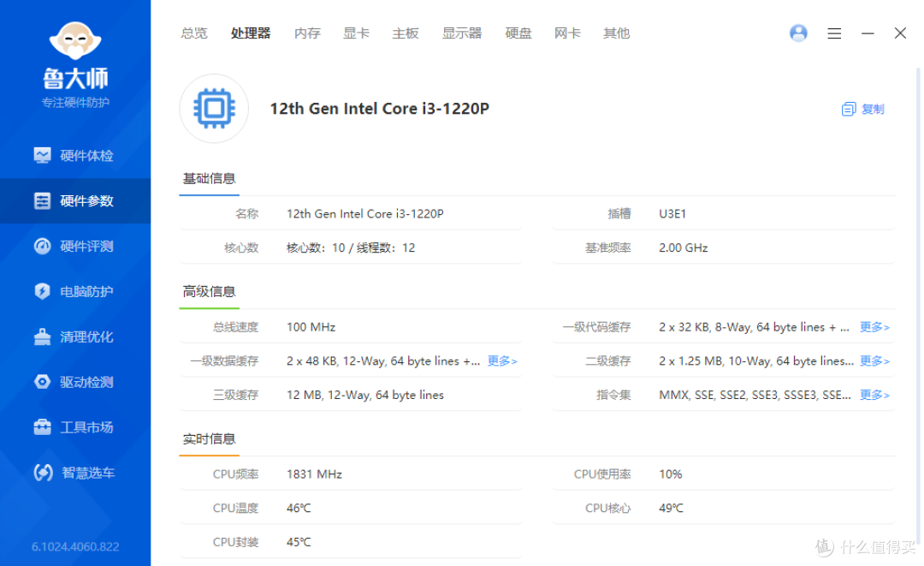Switch to the 总览 tab
Image resolution: width=924 pixels, height=566 pixels.
(x=194, y=33)
